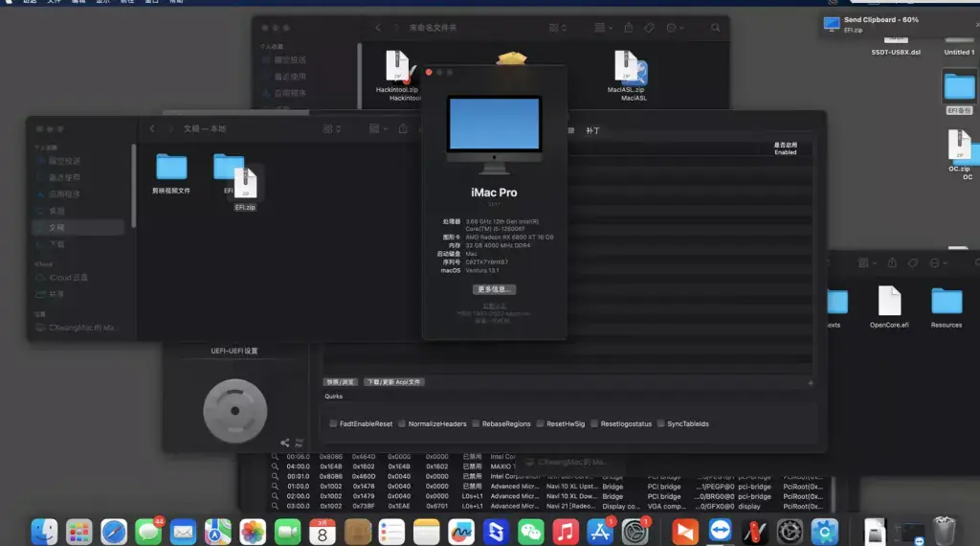The width and height of the screenshot is (980, 546).
Task: Click the 下载/更新 Acpi文件 button
Action: pyautogui.click(x=393, y=382)
